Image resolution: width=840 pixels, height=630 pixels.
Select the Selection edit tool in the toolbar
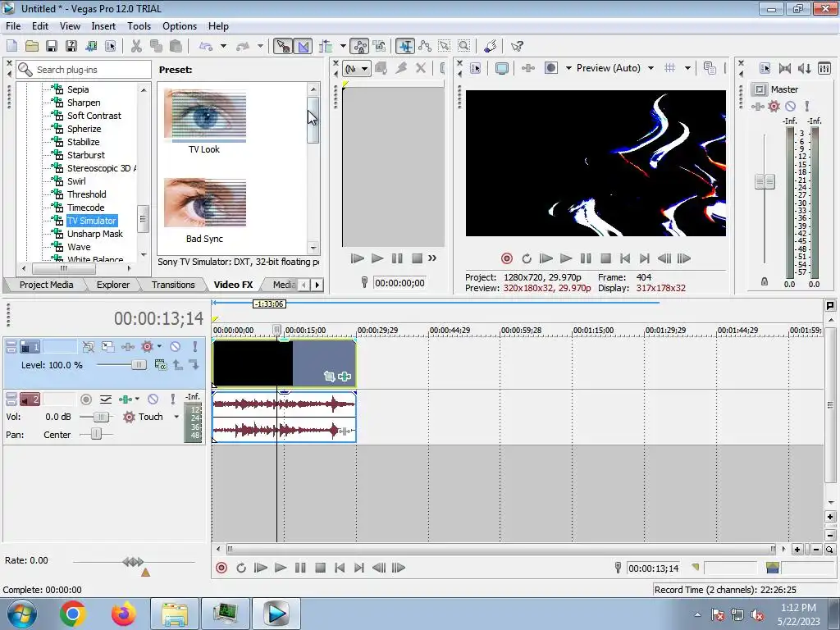(444, 46)
